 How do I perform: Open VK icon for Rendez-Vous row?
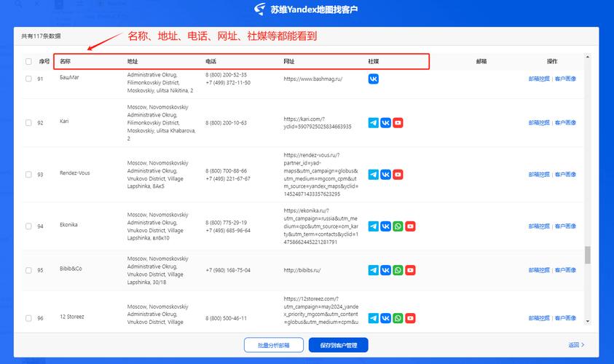pos(386,175)
